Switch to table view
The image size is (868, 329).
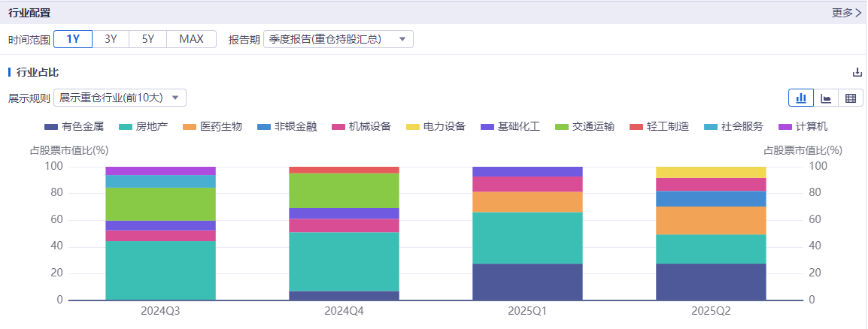[x=851, y=98]
